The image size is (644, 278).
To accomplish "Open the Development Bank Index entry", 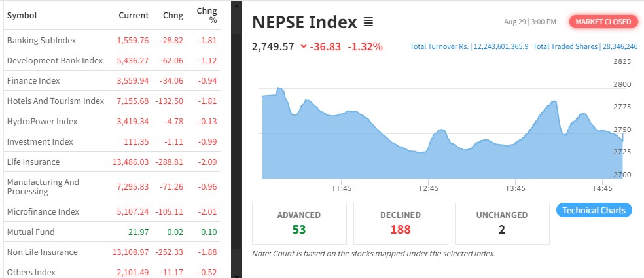I will 55,61.
